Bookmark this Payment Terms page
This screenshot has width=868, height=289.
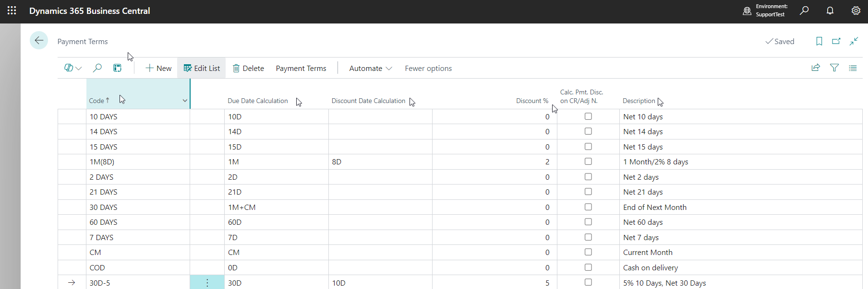819,41
